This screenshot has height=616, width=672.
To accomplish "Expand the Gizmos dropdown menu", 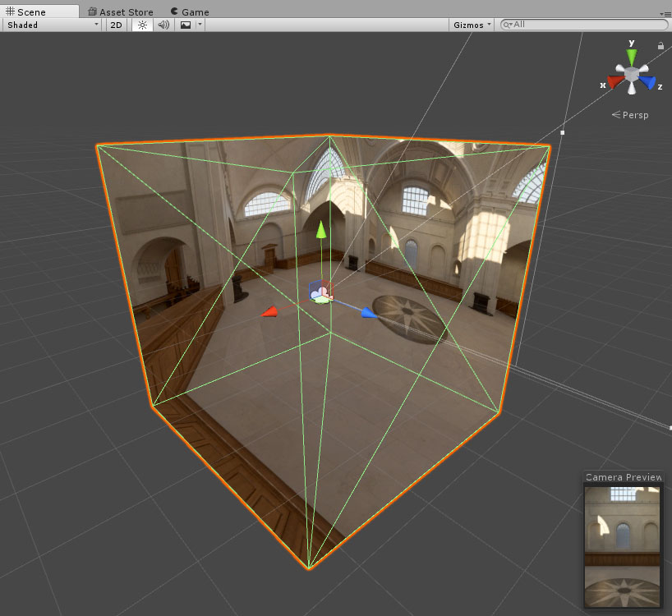I will click(472, 25).
